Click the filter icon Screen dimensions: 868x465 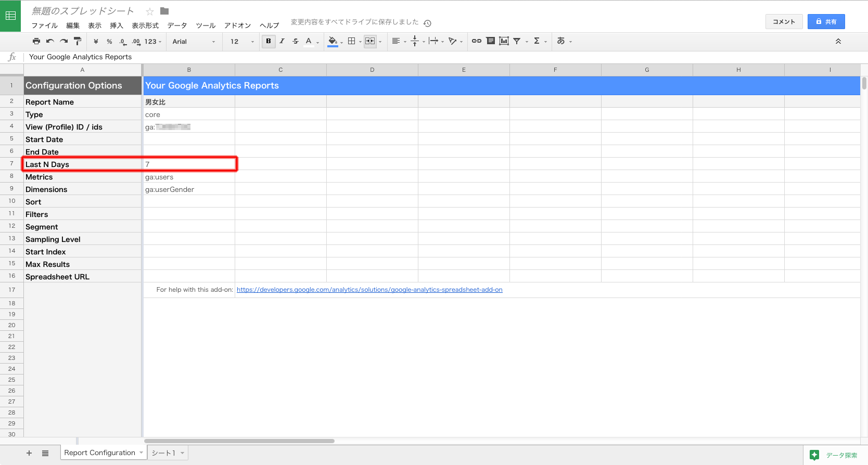pyautogui.click(x=517, y=41)
